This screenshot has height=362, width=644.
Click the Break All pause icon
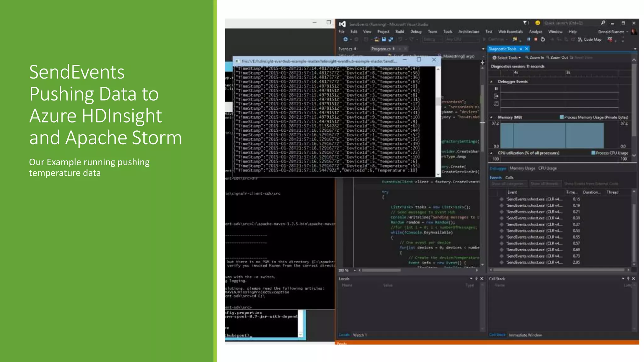click(529, 39)
